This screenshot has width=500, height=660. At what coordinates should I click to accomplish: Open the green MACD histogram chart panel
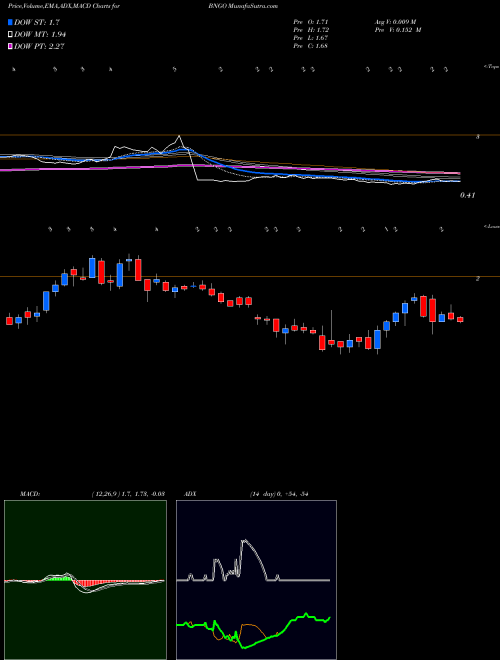click(85, 580)
